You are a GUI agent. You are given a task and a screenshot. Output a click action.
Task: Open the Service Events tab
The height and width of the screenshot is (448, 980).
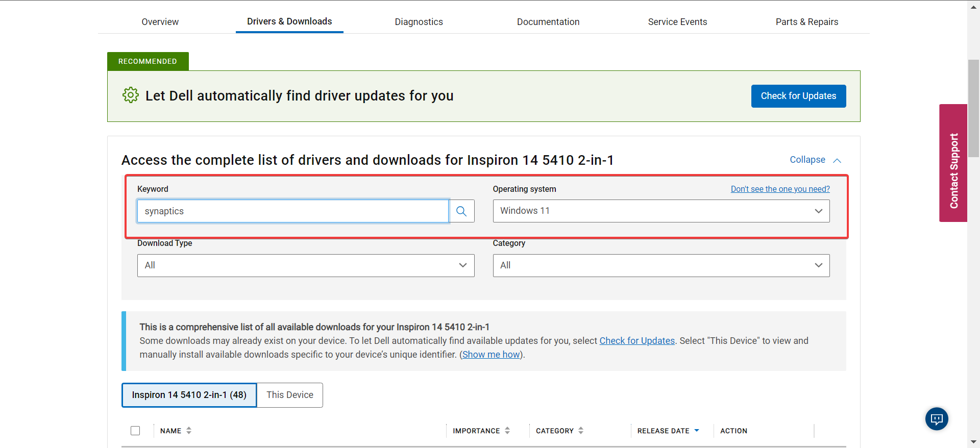[x=677, y=22]
